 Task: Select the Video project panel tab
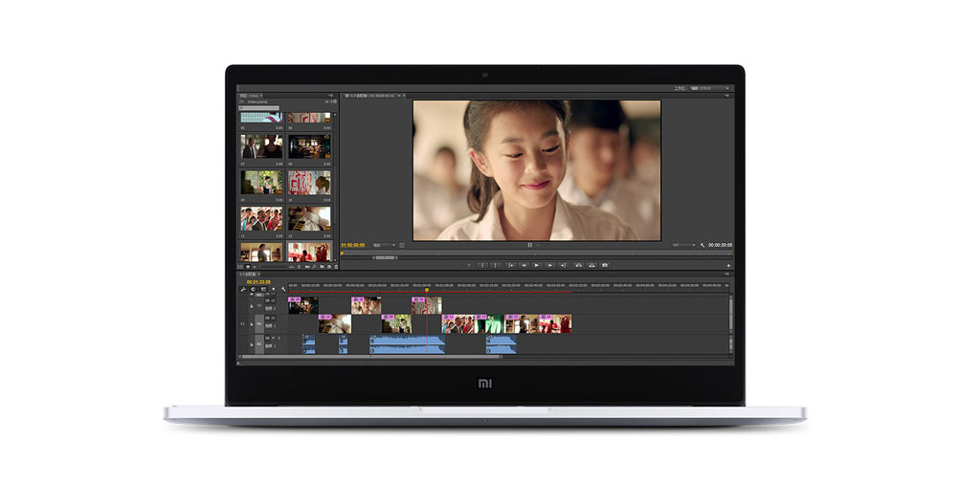pyautogui.click(x=253, y=96)
